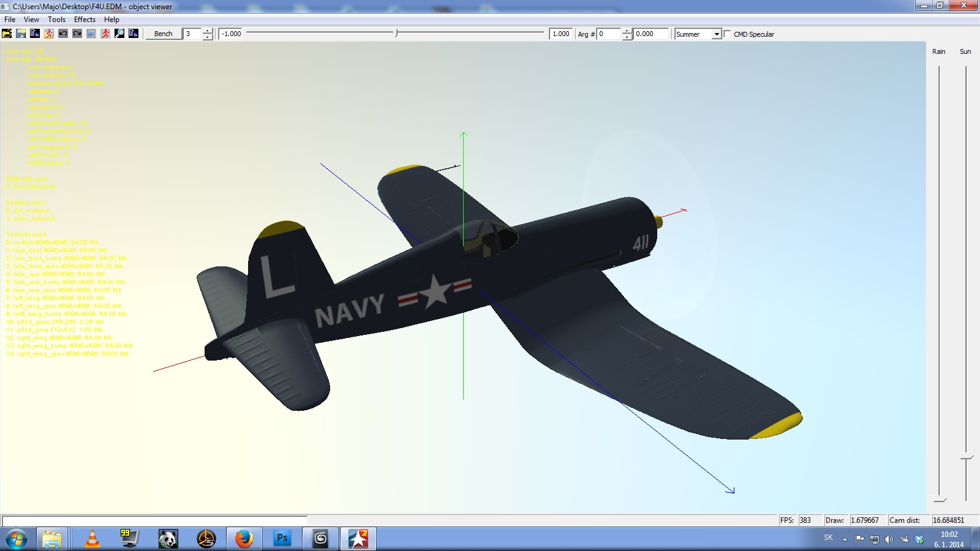
Task: Click the save floppy disk icon
Action: [21, 34]
